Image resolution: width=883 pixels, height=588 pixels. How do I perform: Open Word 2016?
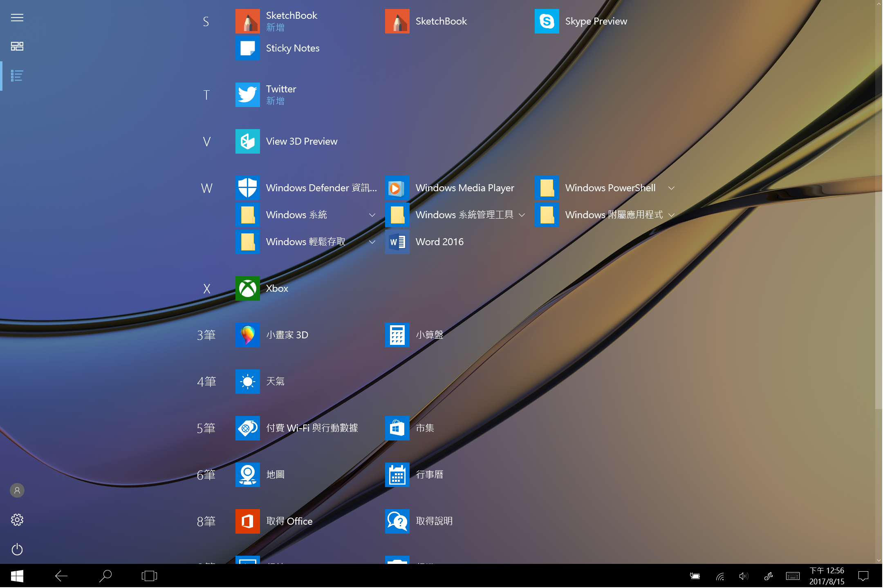coord(455,242)
